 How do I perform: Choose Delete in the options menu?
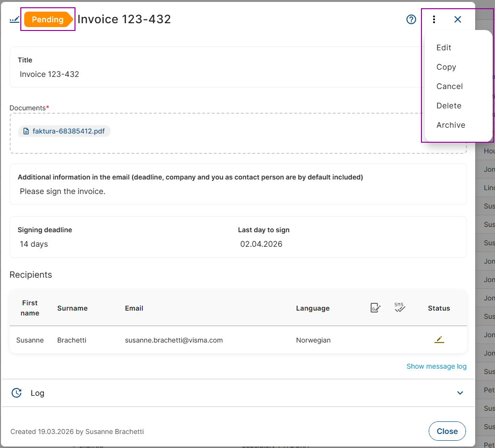(x=449, y=105)
